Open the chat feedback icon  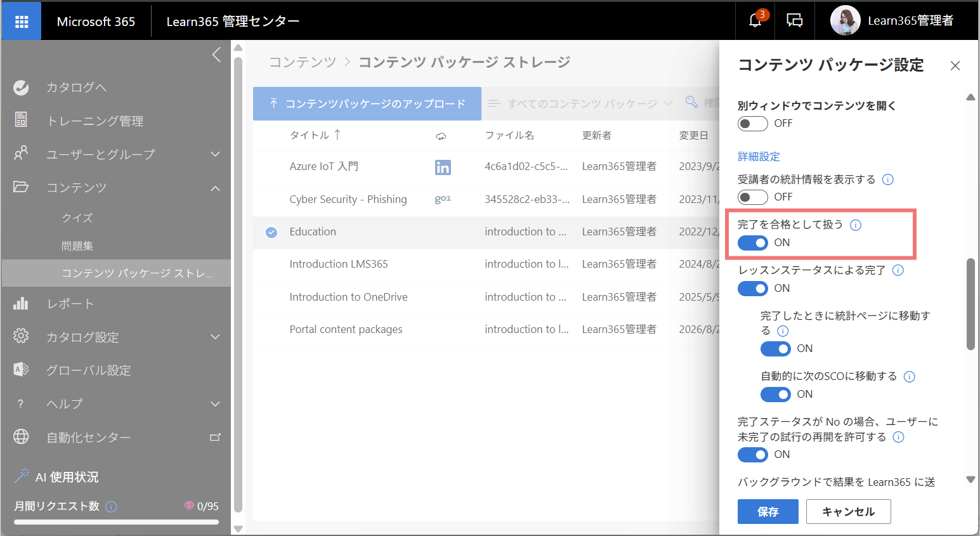794,21
